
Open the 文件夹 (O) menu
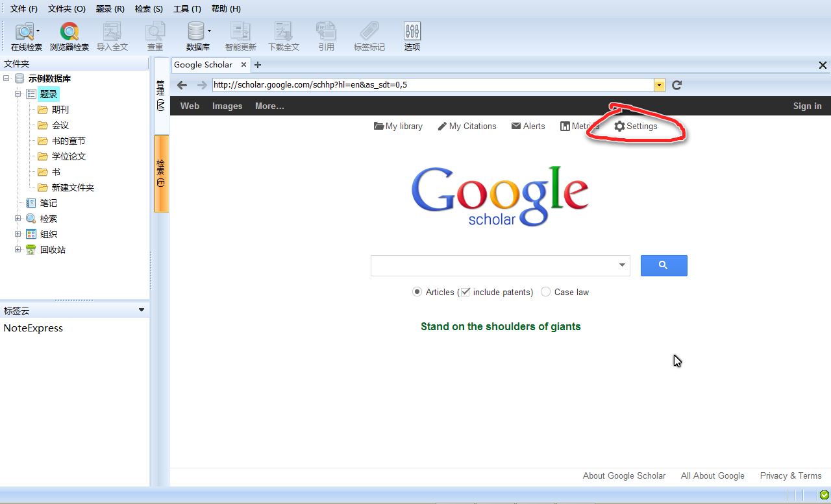(67, 8)
